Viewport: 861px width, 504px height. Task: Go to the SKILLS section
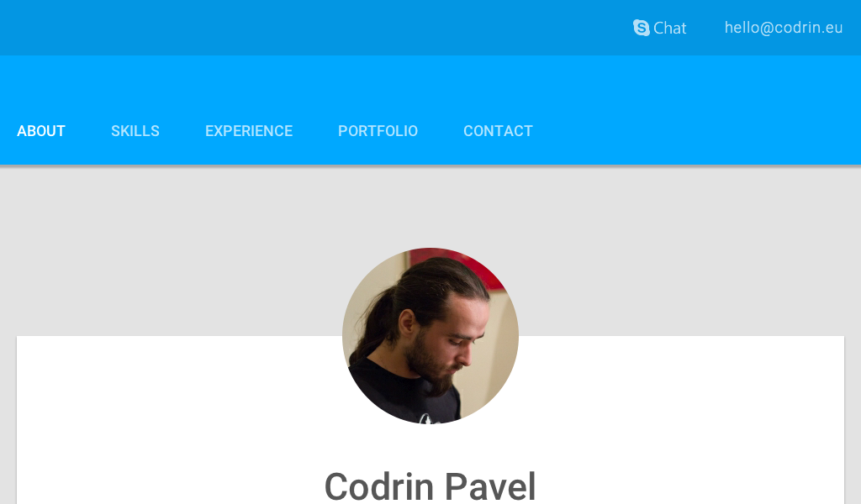coord(135,131)
